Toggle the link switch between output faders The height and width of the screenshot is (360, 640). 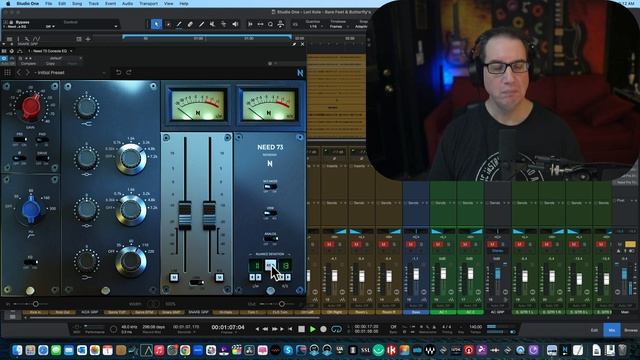tap(197, 282)
